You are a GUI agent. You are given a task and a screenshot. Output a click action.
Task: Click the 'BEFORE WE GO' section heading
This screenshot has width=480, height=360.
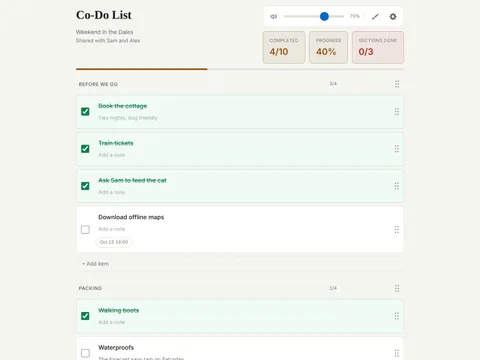tap(98, 84)
